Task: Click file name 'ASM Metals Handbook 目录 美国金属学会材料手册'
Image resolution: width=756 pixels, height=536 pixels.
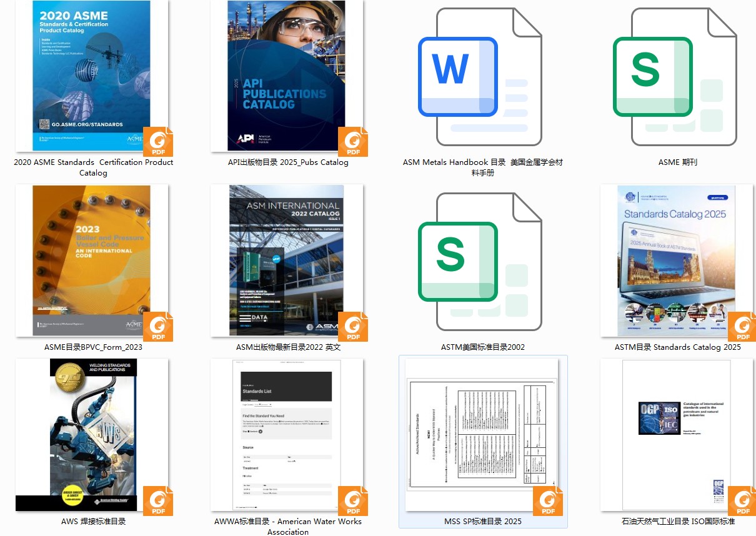Action: point(483,167)
